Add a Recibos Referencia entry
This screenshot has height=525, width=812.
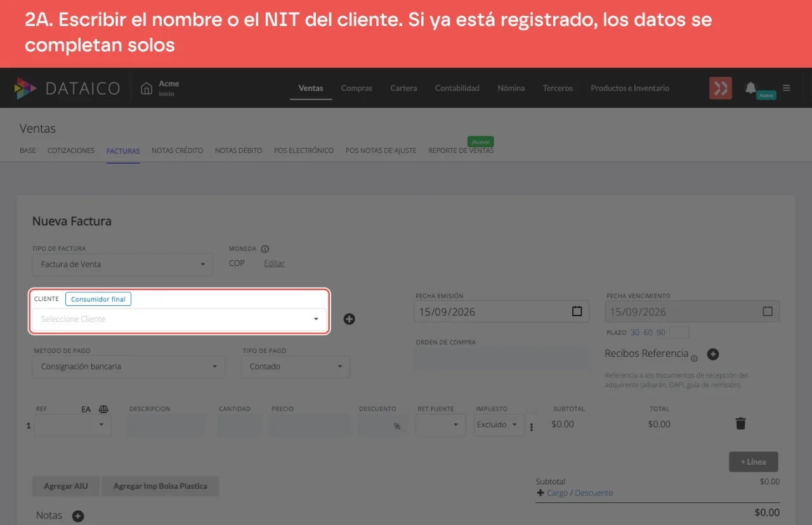(x=713, y=354)
